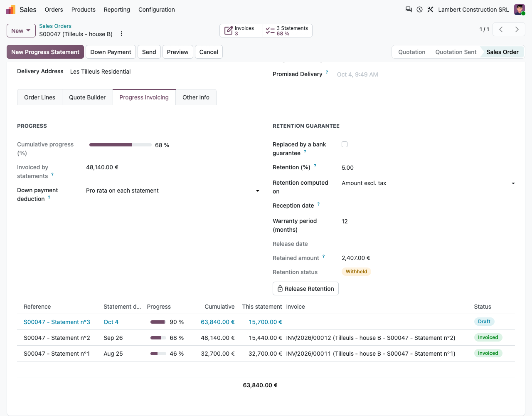
Task: Open the record actions kebab menu
Action: pos(121,34)
